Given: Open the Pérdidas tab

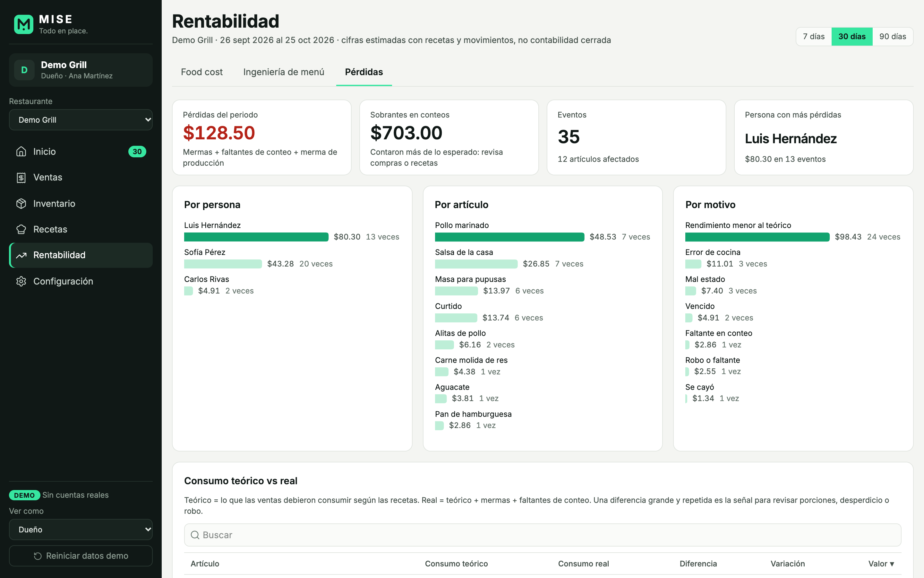Looking at the screenshot, I should 364,72.
